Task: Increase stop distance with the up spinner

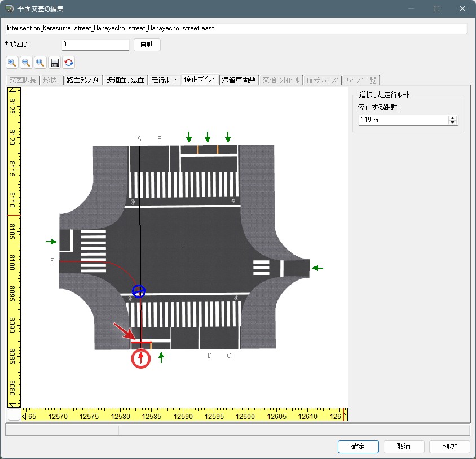Action: pyautogui.click(x=452, y=118)
